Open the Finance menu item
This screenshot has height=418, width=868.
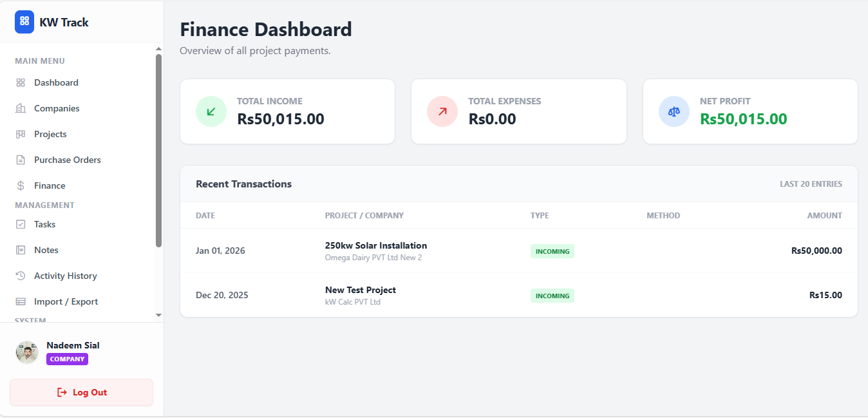pos(50,185)
